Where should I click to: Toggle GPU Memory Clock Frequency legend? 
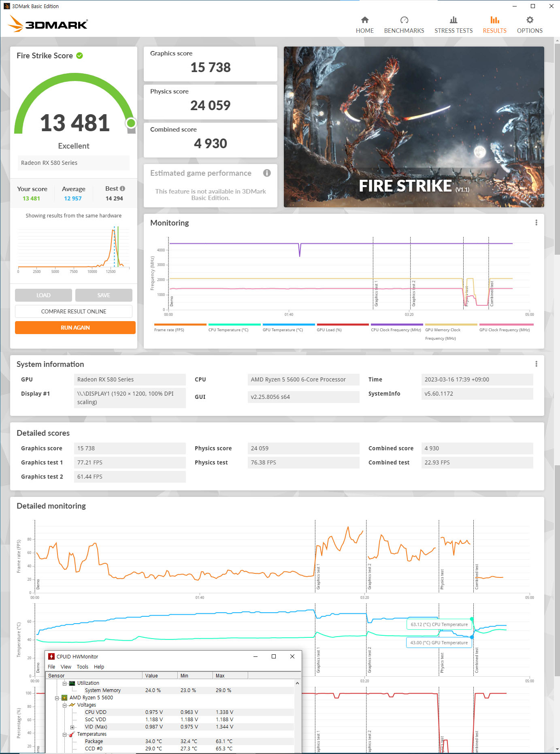[x=451, y=332]
